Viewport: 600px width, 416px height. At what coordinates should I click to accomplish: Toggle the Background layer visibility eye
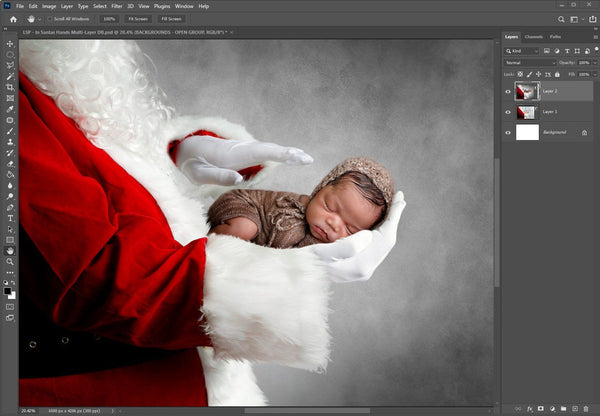[x=508, y=132]
